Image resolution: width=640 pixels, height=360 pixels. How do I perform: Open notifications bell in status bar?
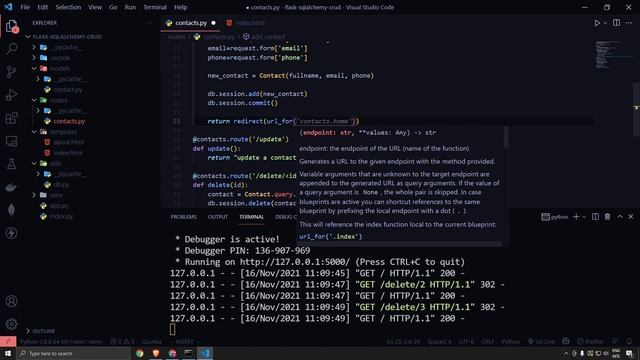point(629,342)
